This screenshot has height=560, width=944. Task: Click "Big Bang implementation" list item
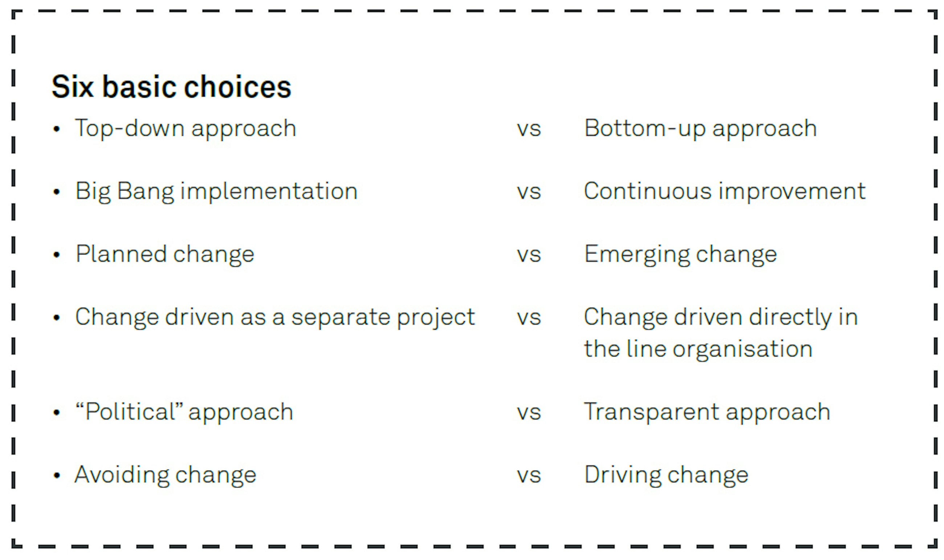coord(216,191)
